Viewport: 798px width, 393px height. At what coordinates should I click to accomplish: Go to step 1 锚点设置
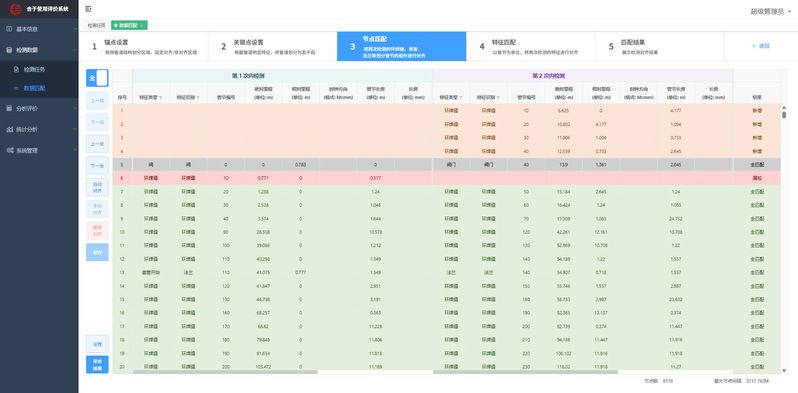tap(144, 46)
